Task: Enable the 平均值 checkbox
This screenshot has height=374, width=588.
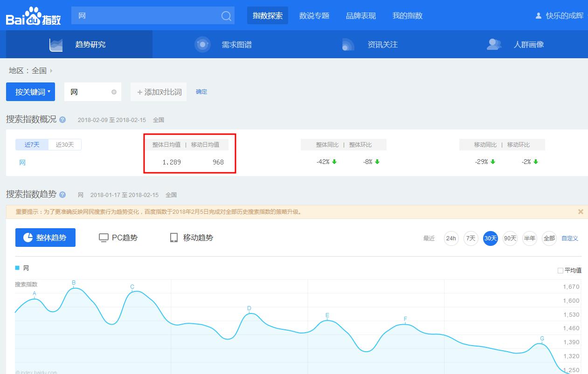Action: click(560, 271)
